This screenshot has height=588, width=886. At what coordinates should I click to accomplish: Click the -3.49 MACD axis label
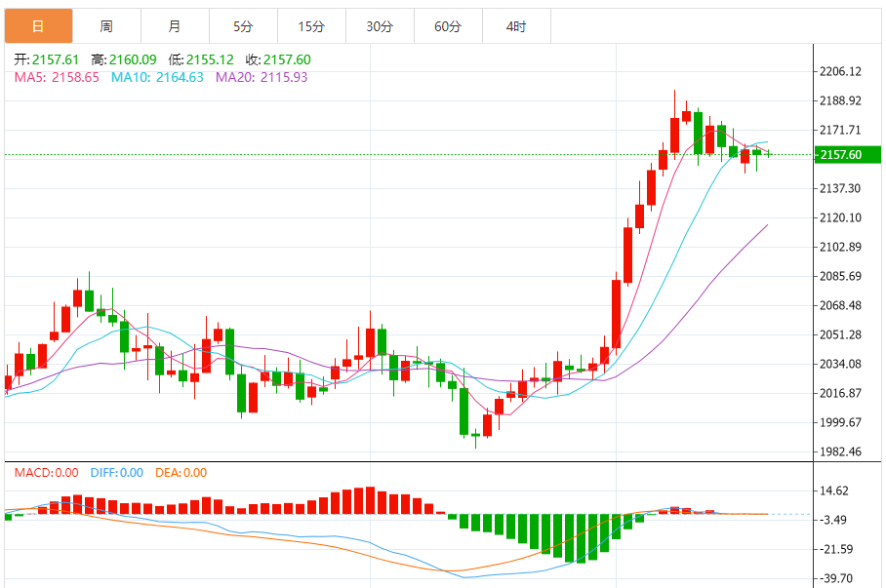pyautogui.click(x=833, y=520)
